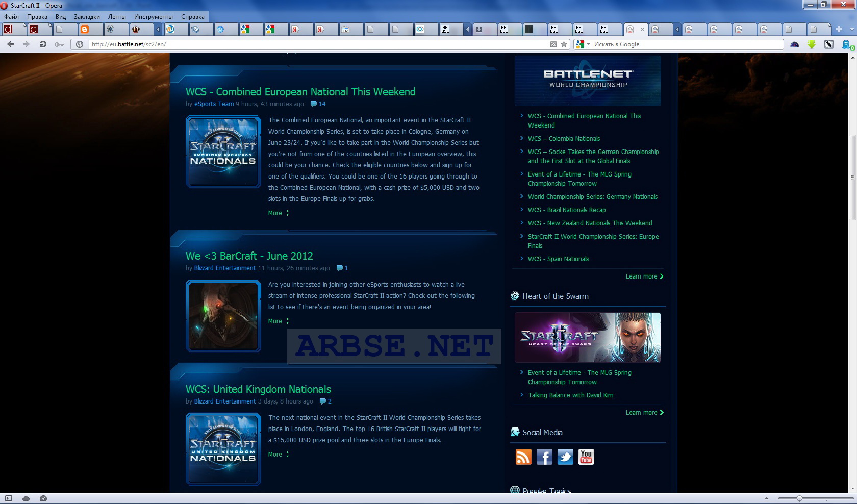This screenshot has height=504, width=857.
Task: Open the Heart of the Swarm banner image
Action: [x=588, y=338]
